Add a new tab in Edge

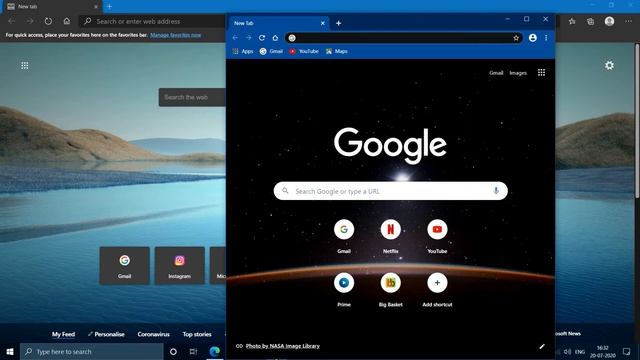click(109, 7)
